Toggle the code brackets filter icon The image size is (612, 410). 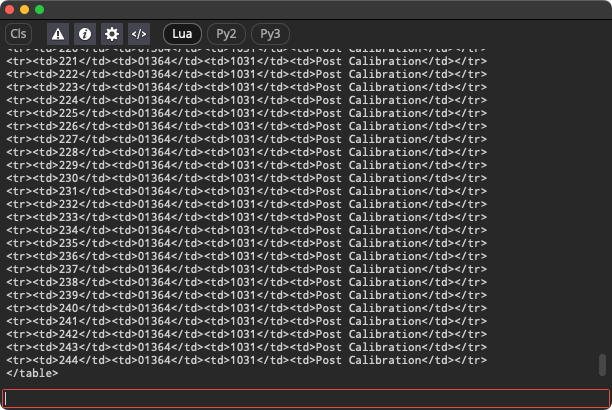click(x=139, y=34)
